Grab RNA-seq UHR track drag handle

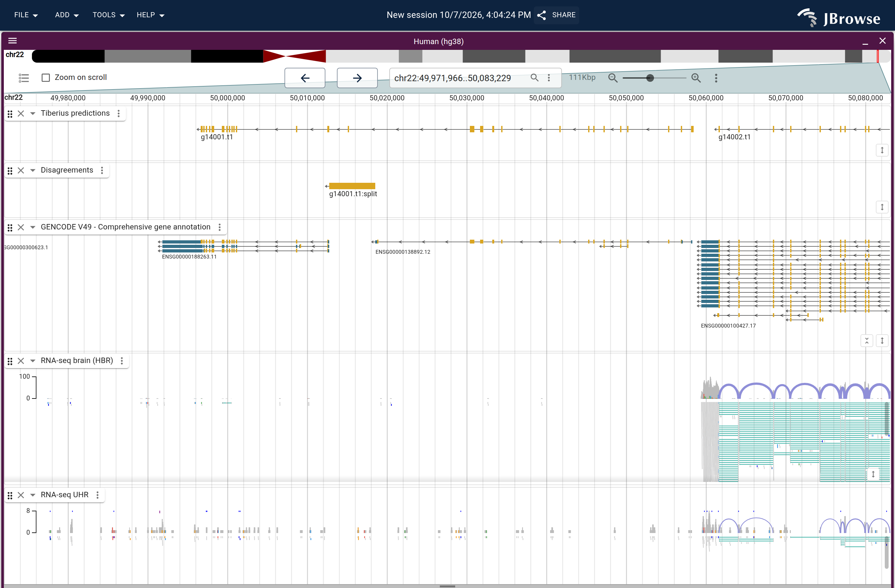coord(10,495)
